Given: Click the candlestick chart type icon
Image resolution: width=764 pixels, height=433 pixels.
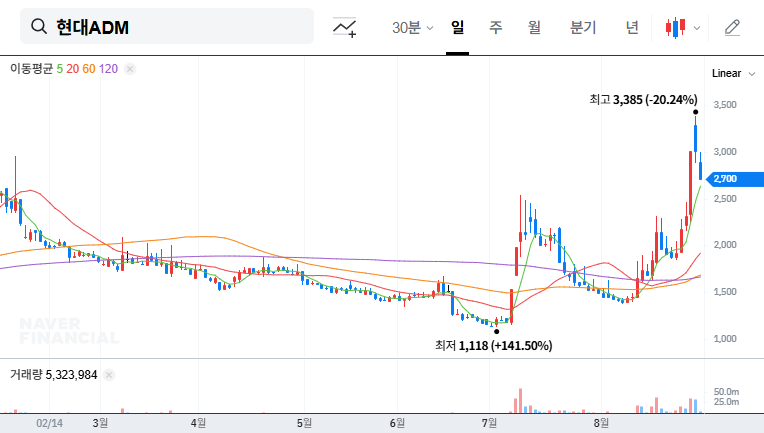Looking at the screenshot, I should click(x=675, y=28).
